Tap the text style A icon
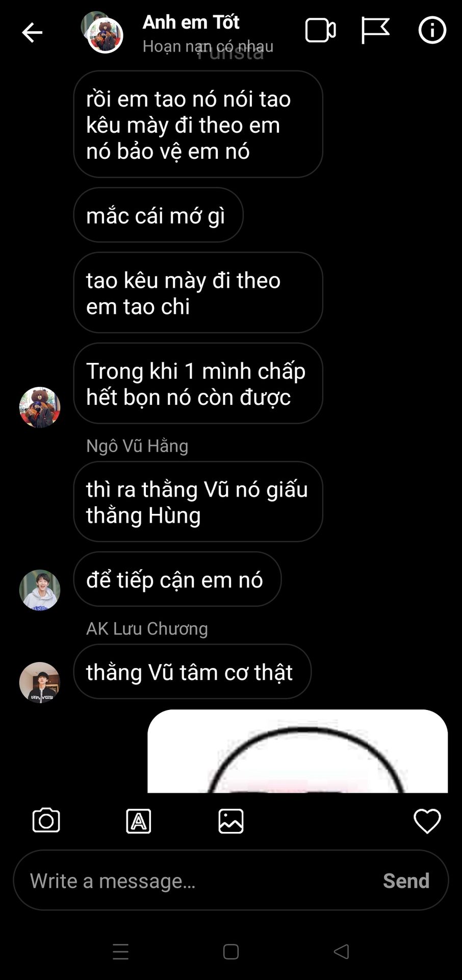 (139, 821)
